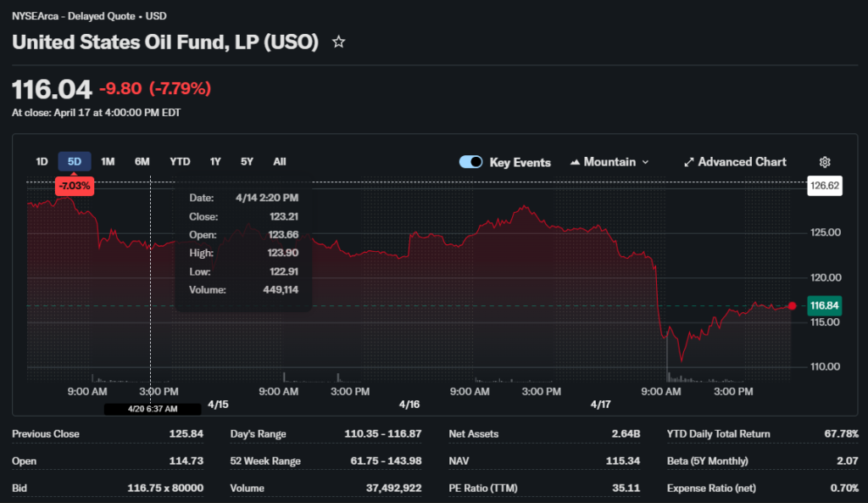Select the 5D time range tab

click(75, 162)
